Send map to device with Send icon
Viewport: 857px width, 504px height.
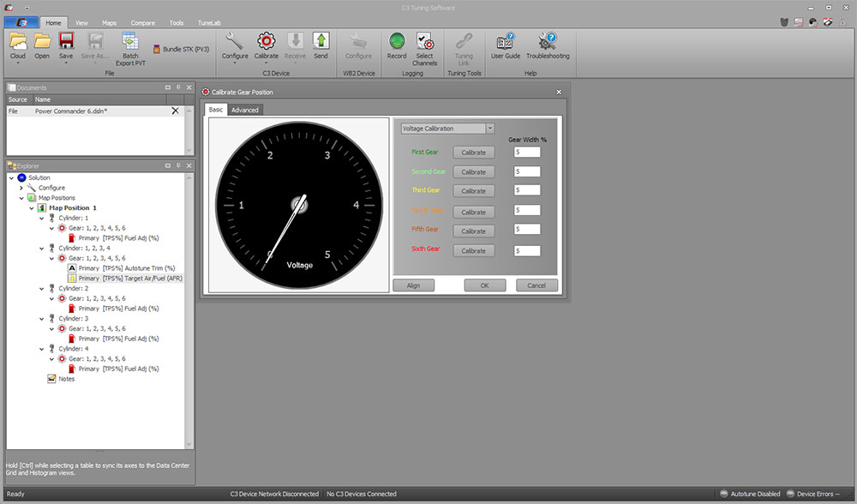click(321, 40)
